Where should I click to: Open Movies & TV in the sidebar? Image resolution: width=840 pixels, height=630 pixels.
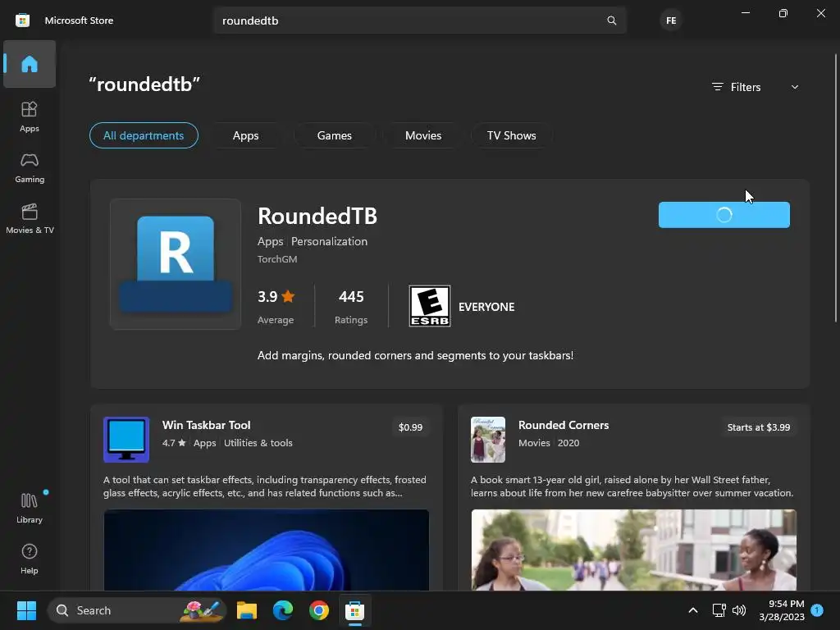30,218
